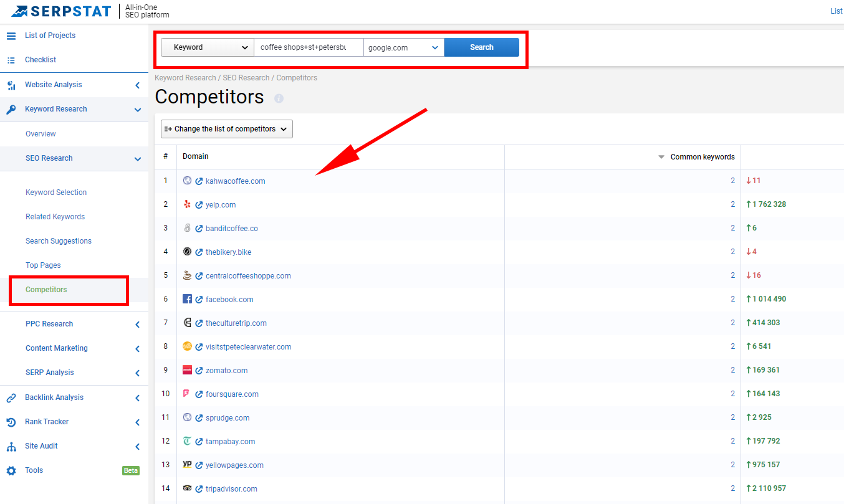Open Top Pages from sidebar
This screenshot has height=504, width=844.
(43, 265)
